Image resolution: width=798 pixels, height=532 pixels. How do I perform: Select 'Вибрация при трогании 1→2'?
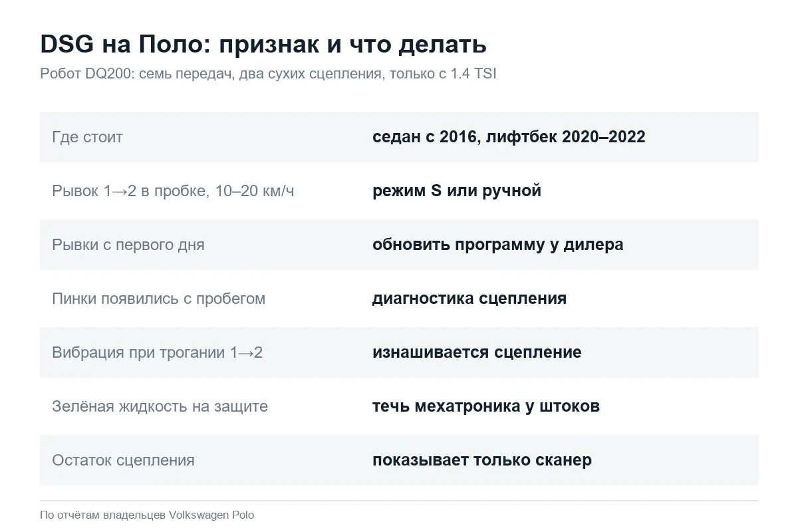point(157,352)
